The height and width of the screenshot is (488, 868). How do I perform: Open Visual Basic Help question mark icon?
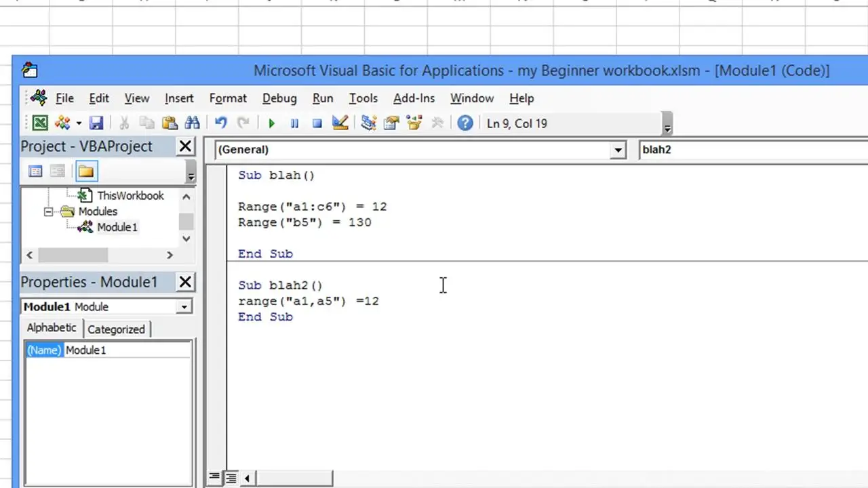(465, 123)
